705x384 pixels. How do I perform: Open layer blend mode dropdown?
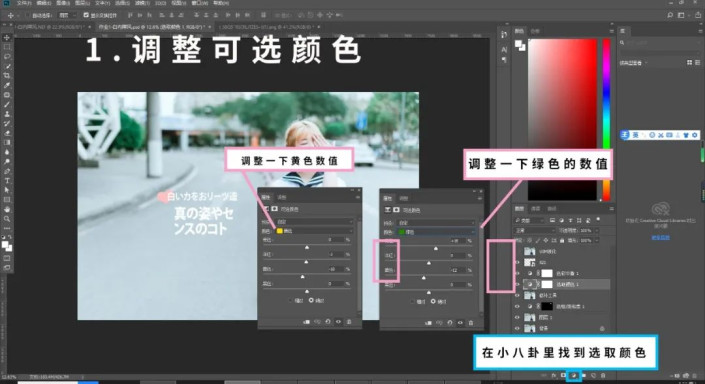[x=535, y=230]
